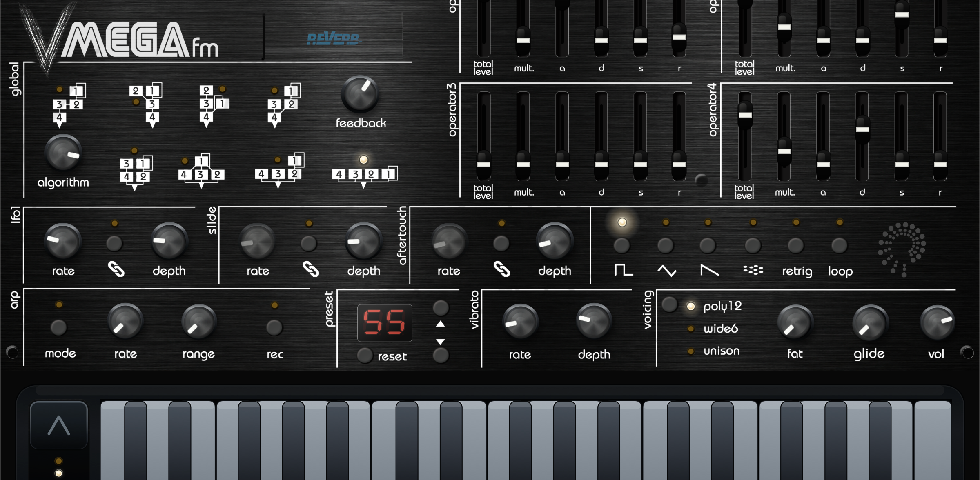
Task: Click the round button below the preset down arrow
Action: click(441, 355)
